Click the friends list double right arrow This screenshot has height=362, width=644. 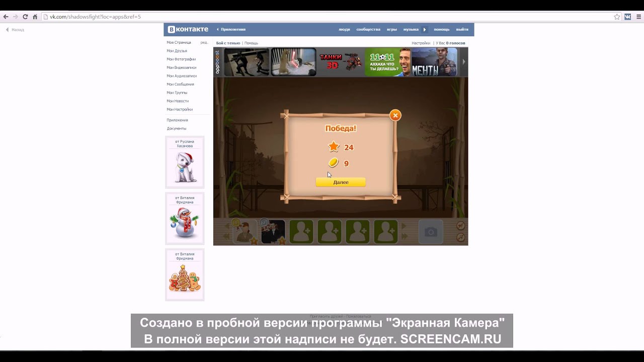pyautogui.click(x=404, y=237)
